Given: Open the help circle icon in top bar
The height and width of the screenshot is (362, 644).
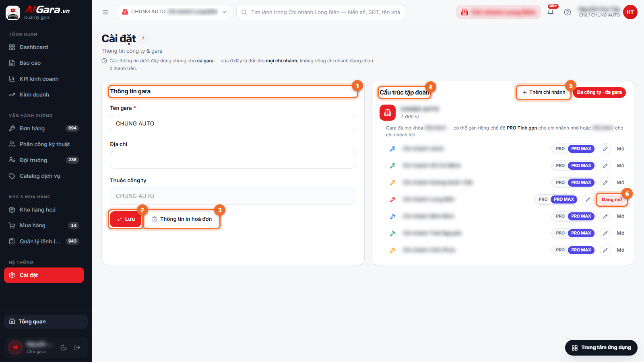Looking at the screenshot, I should [568, 12].
